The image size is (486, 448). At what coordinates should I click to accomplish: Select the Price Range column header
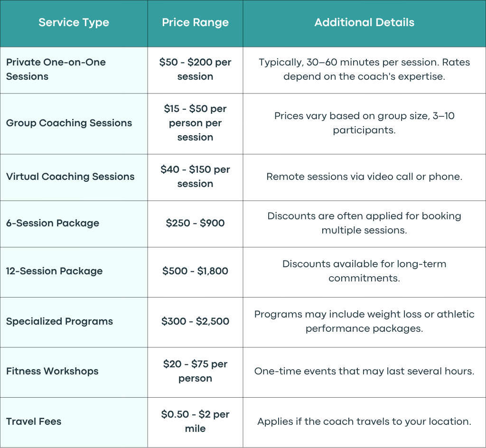pos(195,23)
